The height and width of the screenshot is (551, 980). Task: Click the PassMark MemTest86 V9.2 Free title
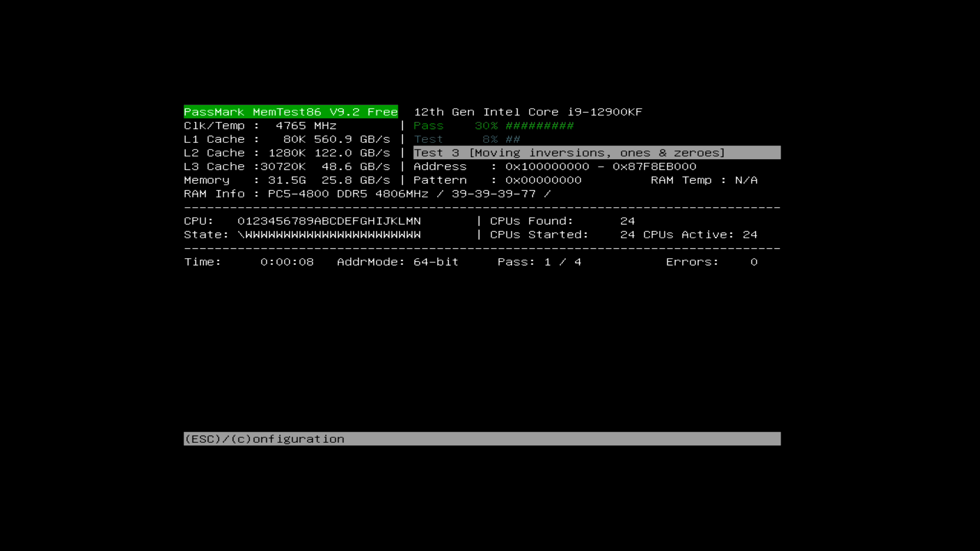(x=290, y=112)
